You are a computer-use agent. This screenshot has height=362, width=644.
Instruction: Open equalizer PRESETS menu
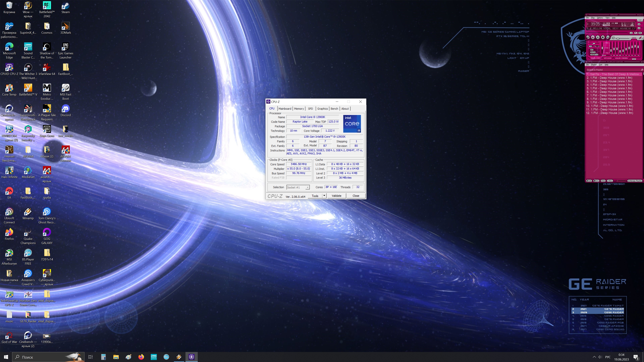[x=594, y=54]
